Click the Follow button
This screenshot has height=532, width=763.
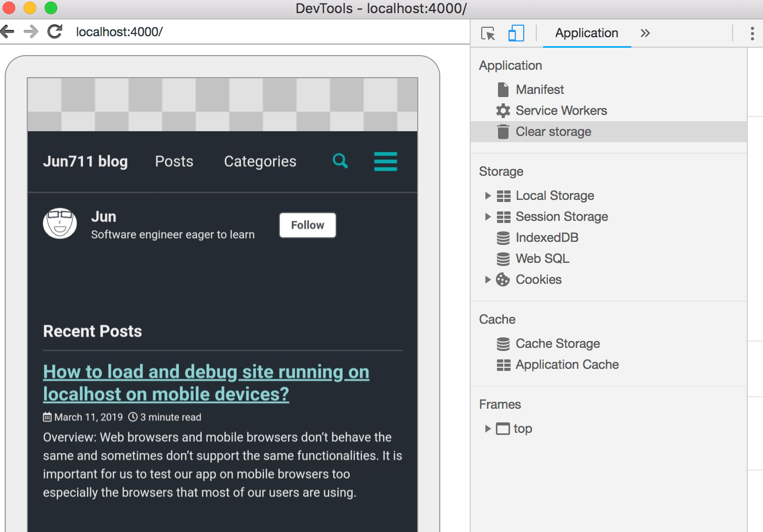308,225
